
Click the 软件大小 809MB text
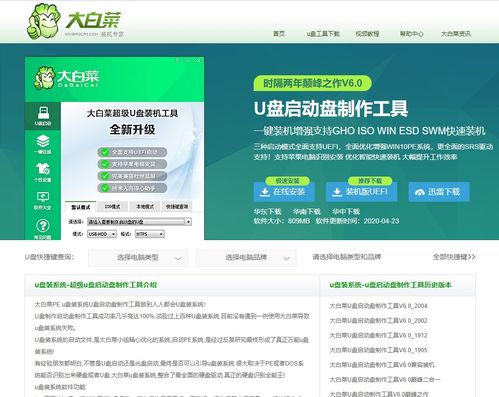282,221
